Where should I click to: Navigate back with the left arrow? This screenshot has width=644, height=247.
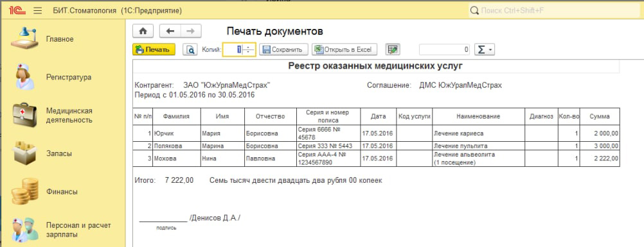170,31
